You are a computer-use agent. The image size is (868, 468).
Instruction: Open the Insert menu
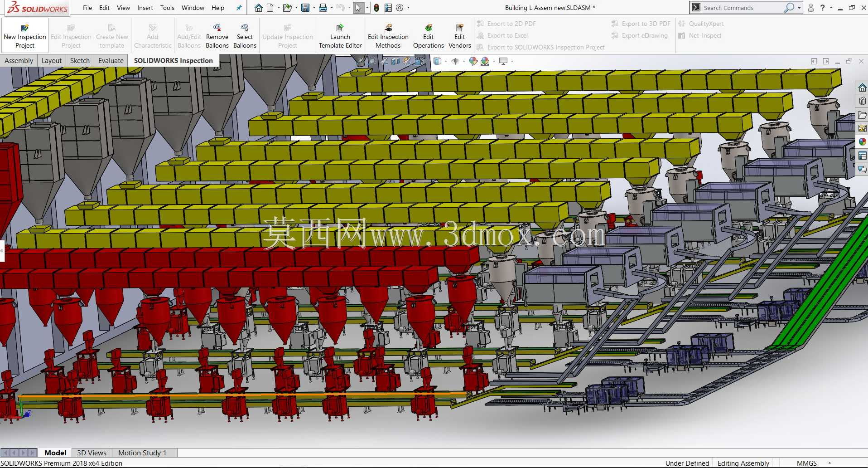tap(145, 8)
